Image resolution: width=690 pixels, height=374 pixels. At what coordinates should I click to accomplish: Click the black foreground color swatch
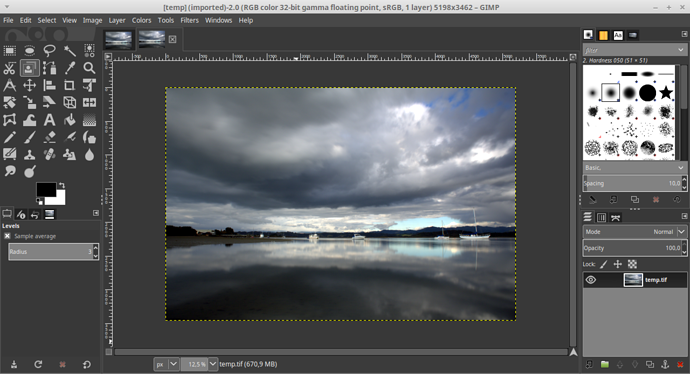click(46, 189)
